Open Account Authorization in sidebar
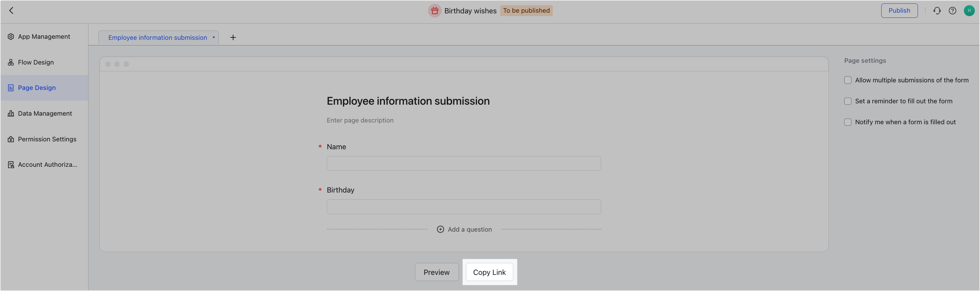The width and height of the screenshot is (980, 291). click(44, 164)
